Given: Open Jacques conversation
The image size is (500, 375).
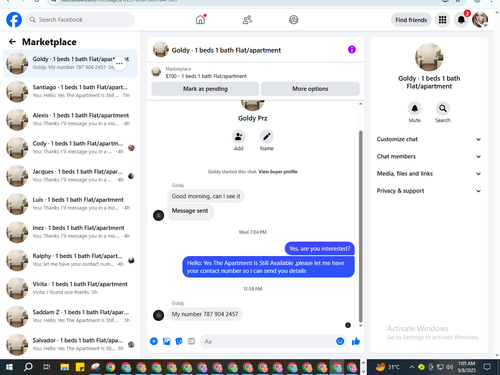Looking at the screenshot, I should pos(70,176).
